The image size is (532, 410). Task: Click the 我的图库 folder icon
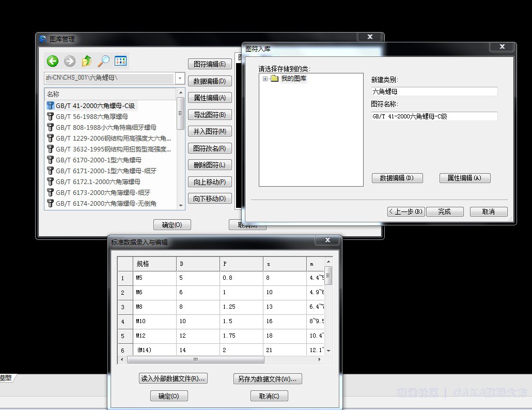[274, 79]
